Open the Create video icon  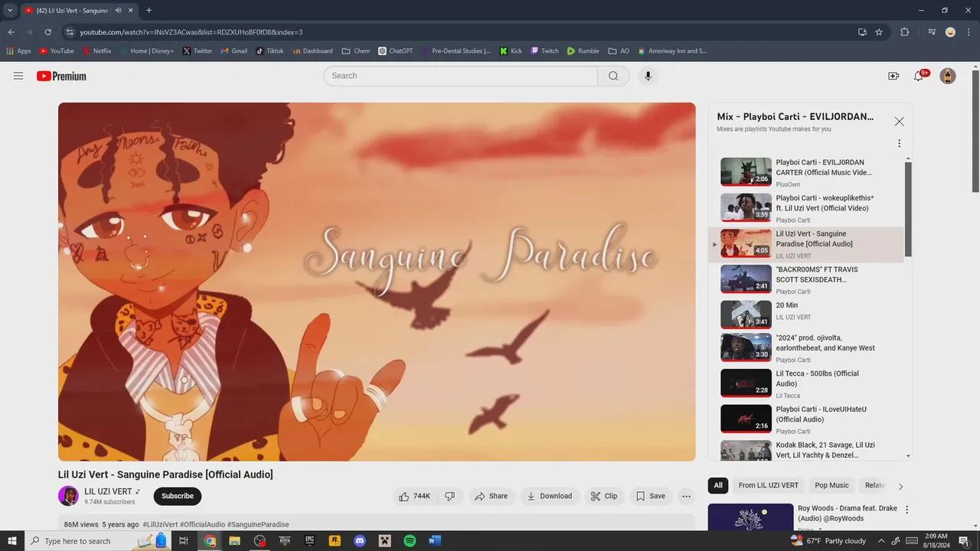coord(893,76)
